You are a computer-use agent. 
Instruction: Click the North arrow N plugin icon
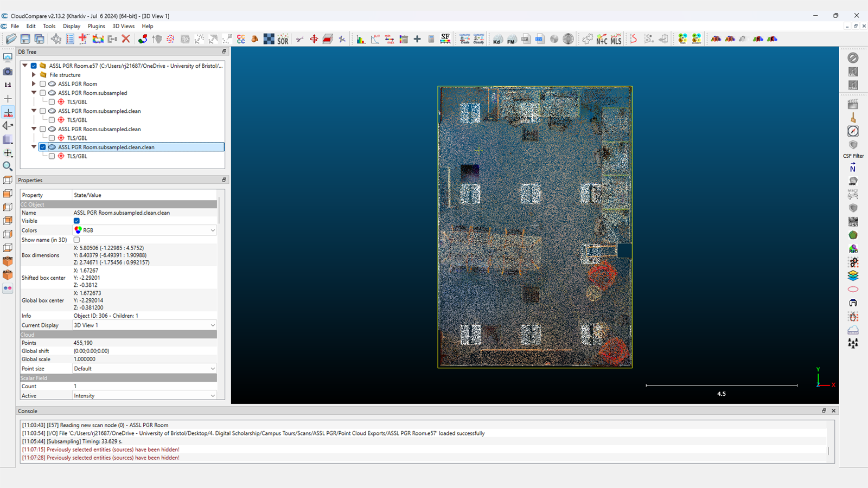pyautogui.click(x=853, y=168)
